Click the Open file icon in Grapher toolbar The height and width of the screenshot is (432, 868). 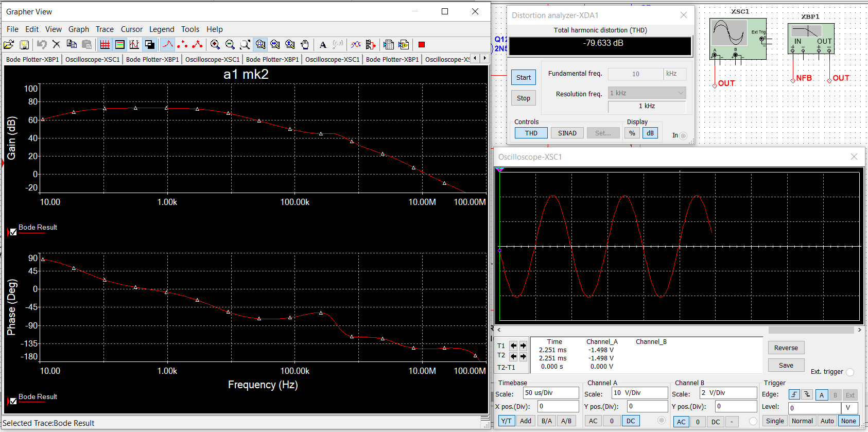coord(9,45)
